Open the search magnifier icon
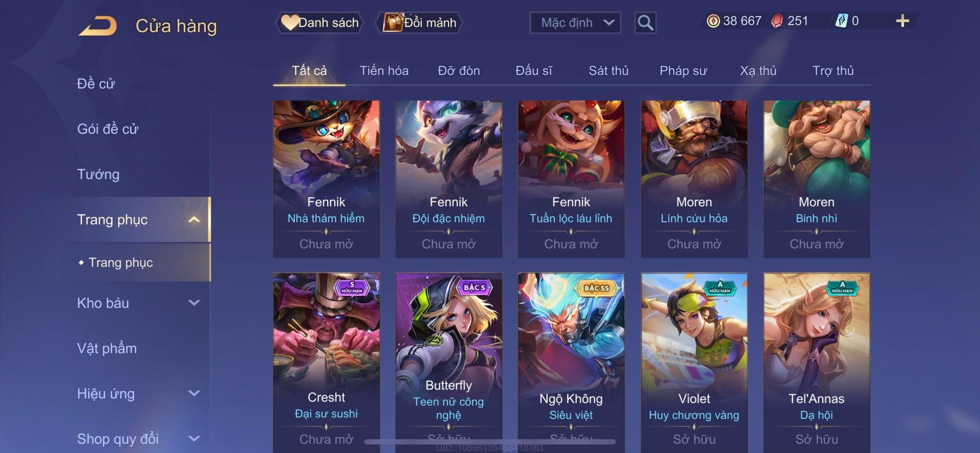Image resolution: width=980 pixels, height=453 pixels. click(645, 22)
